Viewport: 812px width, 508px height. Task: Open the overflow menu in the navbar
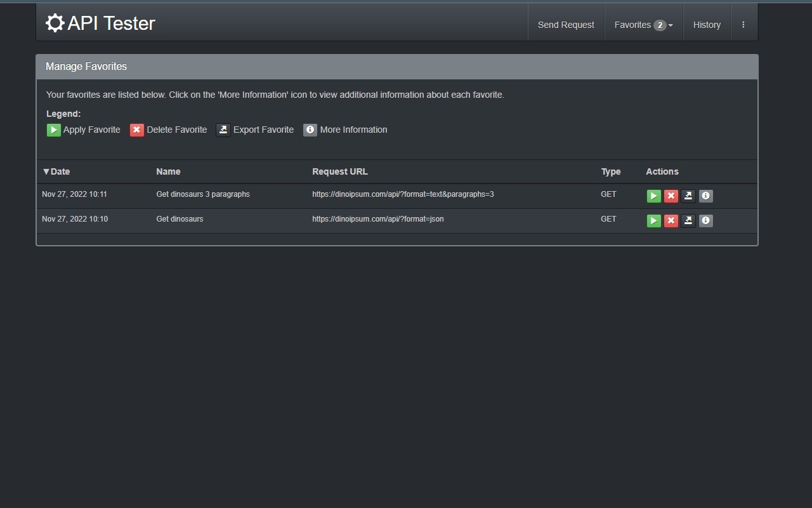(x=743, y=23)
